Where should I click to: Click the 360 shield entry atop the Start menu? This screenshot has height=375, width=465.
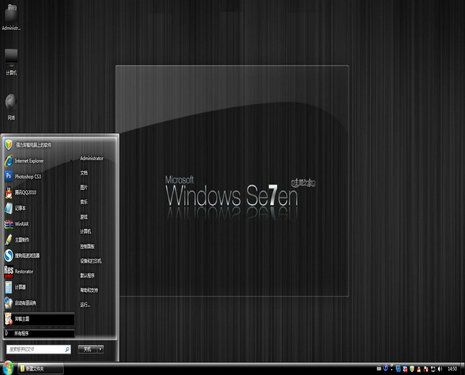pyautogui.click(x=38, y=145)
